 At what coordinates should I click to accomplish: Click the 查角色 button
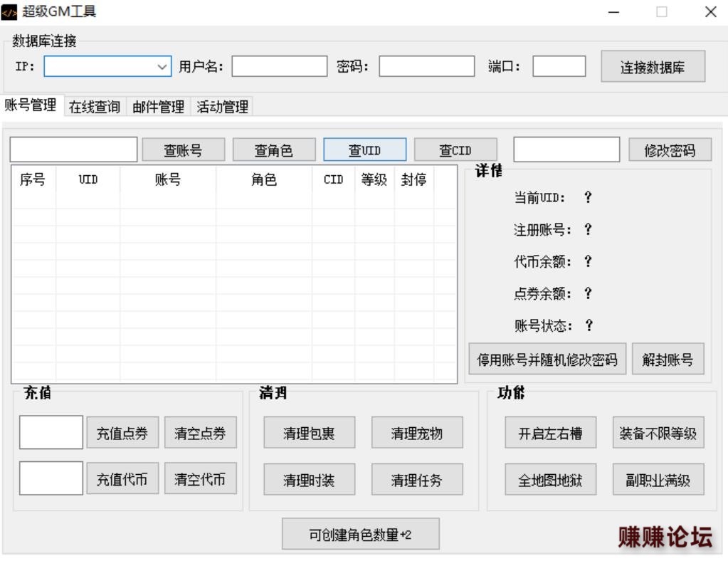point(274,150)
